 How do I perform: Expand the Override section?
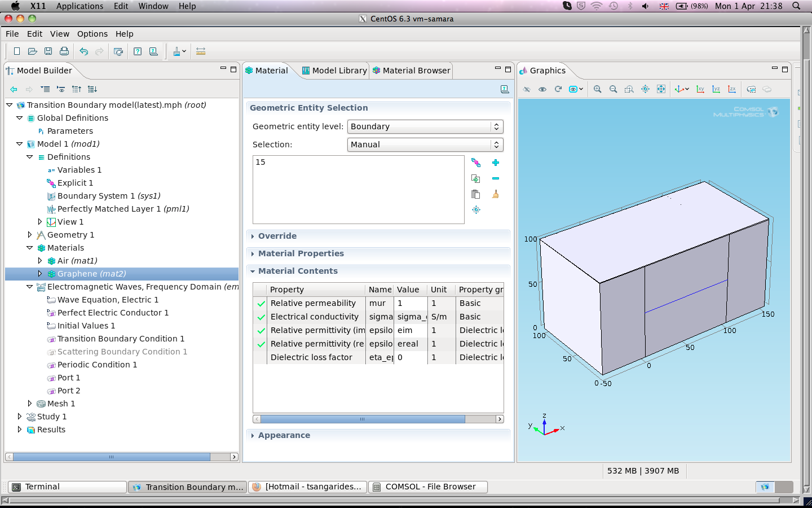coord(253,237)
